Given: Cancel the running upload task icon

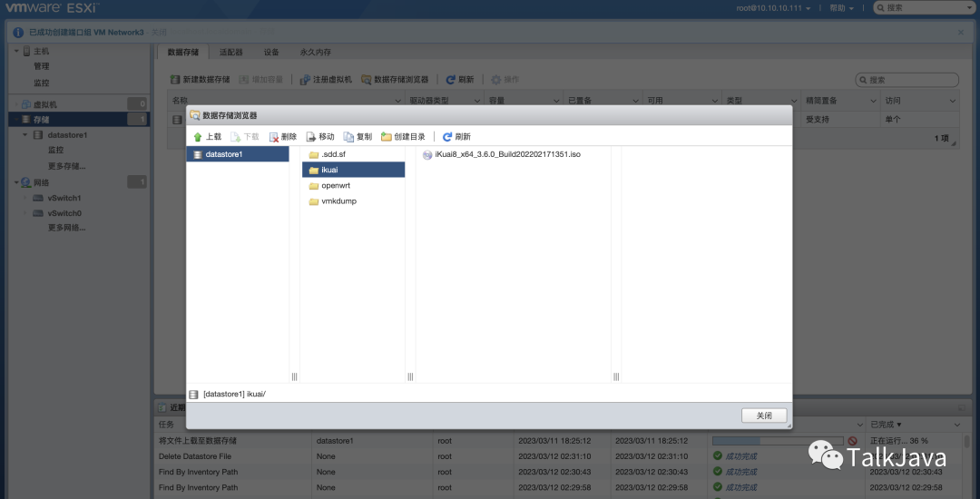Looking at the screenshot, I should (x=852, y=441).
